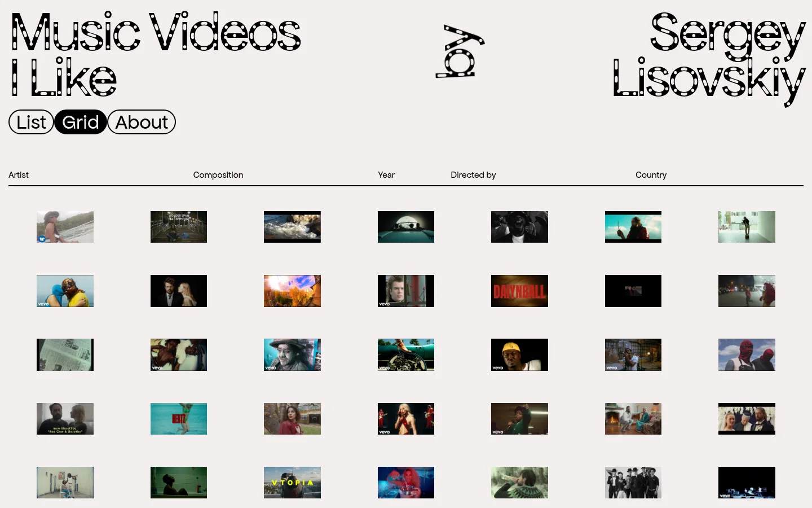The height and width of the screenshot is (508, 812).
Task: Open the group in black hats thumbnail
Action: [x=633, y=483]
